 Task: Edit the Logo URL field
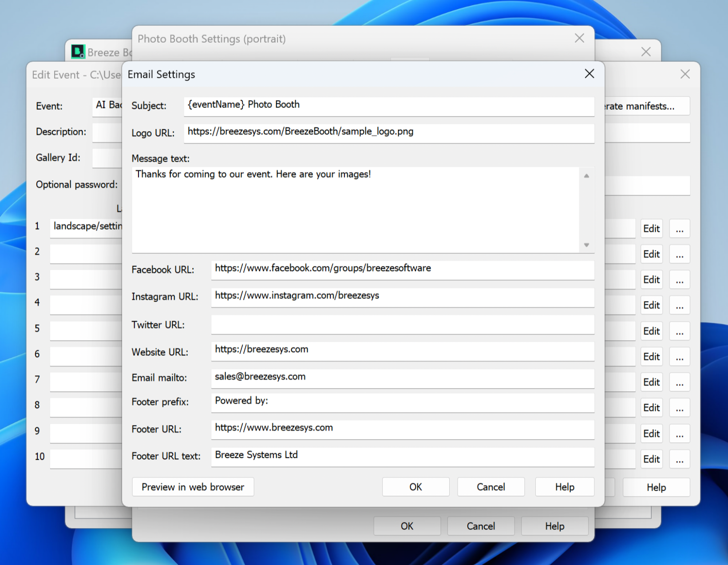click(388, 132)
